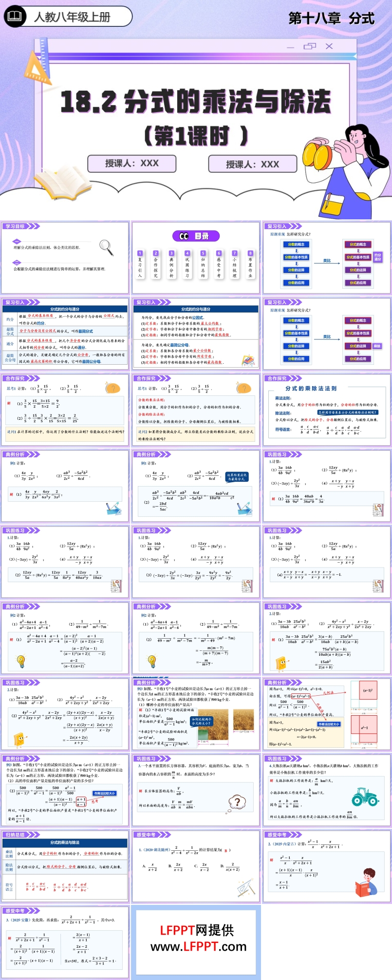Click callout 如何比较两个分式的大小?

click(x=202, y=721)
